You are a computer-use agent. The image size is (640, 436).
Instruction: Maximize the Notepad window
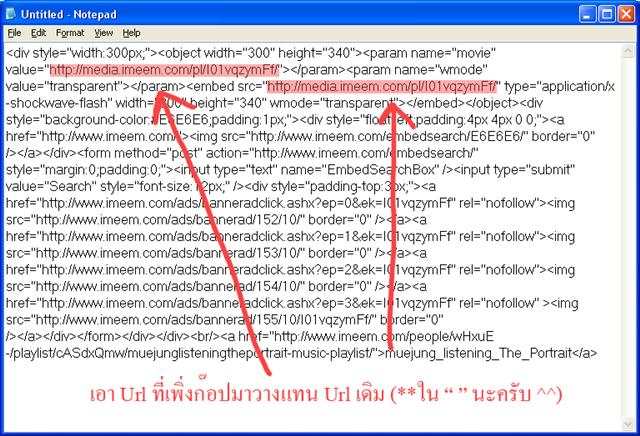point(607,14)
